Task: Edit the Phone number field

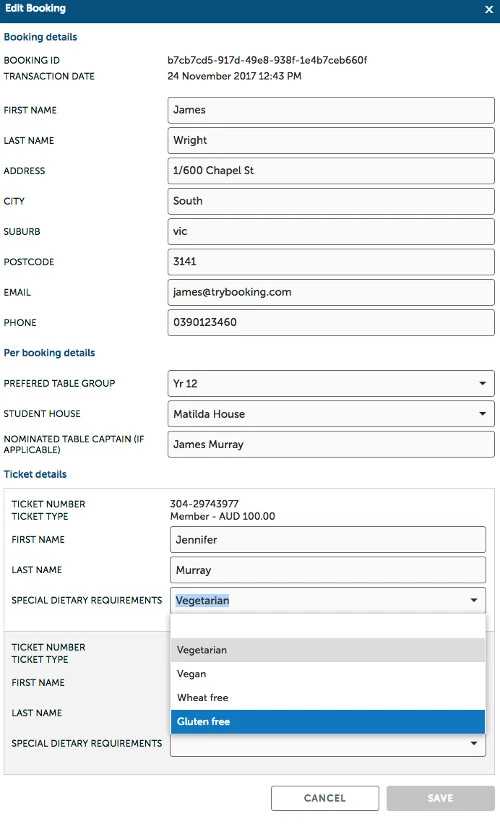Action: point(331,322)
